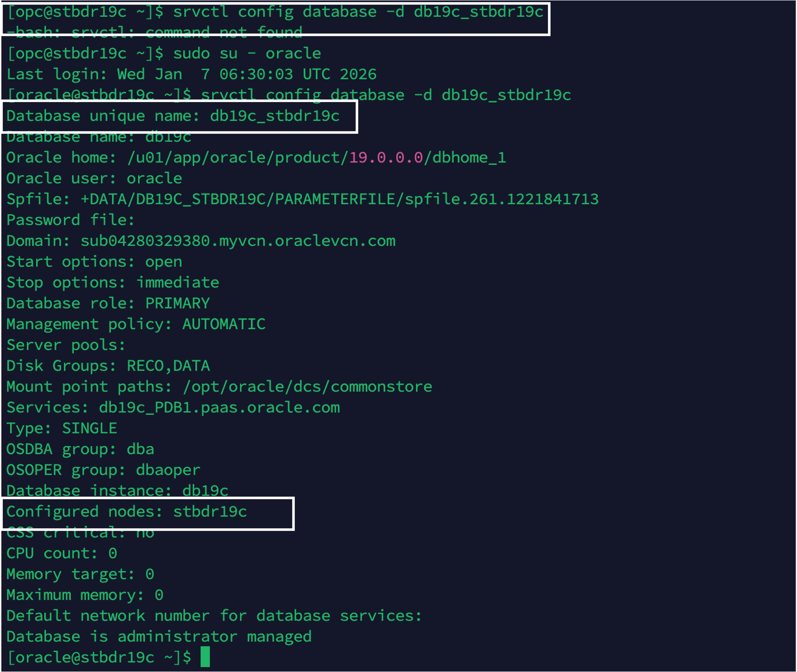This screenshot has width=797, height=672.
Task: Click the Configured nodes value stbdr19c
Action: [x=210, y=512]
